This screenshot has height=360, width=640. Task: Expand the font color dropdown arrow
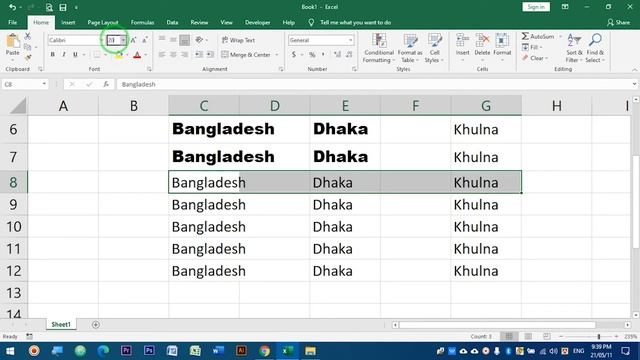pyautogui.click(x=145, y=55)
